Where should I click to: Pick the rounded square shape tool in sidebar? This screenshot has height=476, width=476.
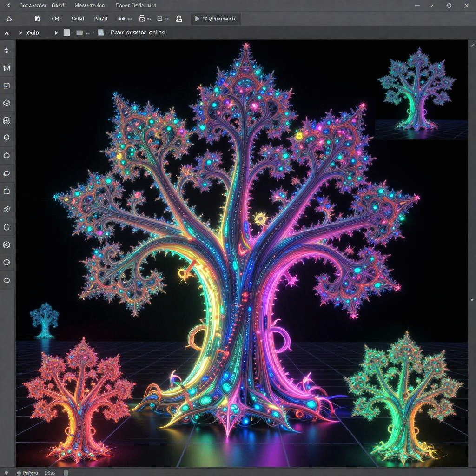coord(7,191)
